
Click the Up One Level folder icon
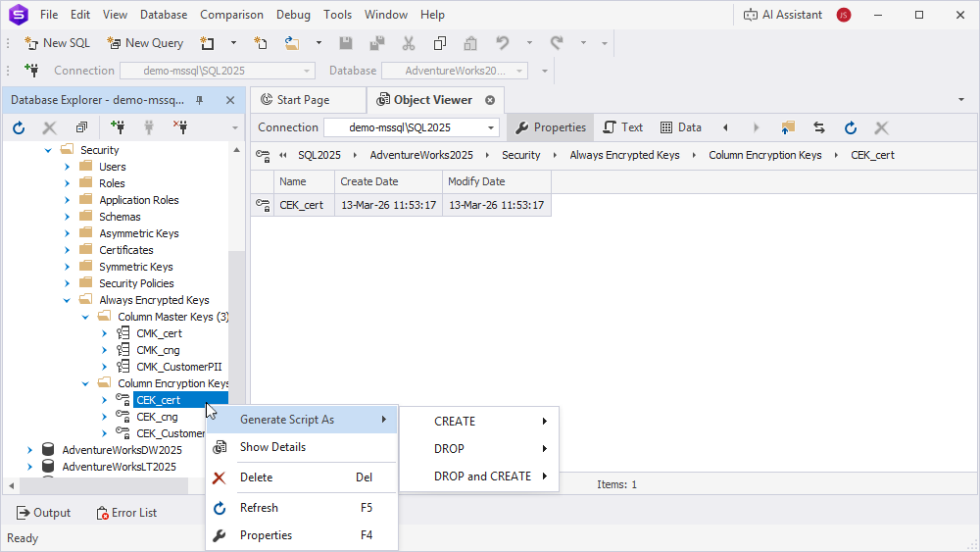tap(788, 127)
